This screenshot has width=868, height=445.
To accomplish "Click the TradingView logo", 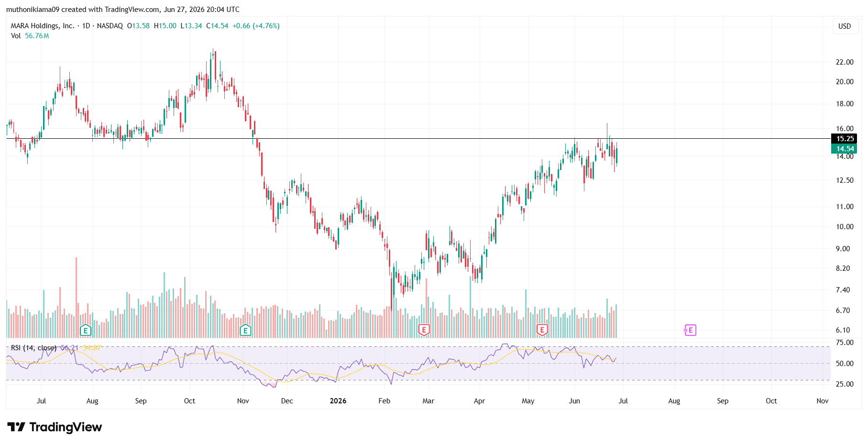I will click(55, 427).
